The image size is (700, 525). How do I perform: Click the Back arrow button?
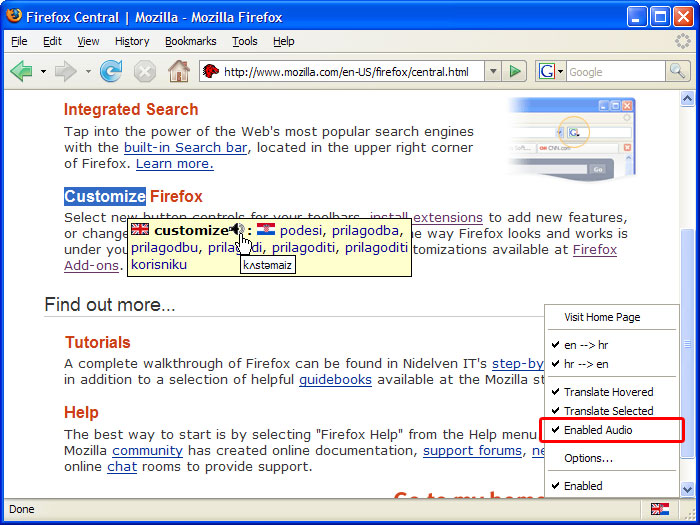click(x=21, y=71)
